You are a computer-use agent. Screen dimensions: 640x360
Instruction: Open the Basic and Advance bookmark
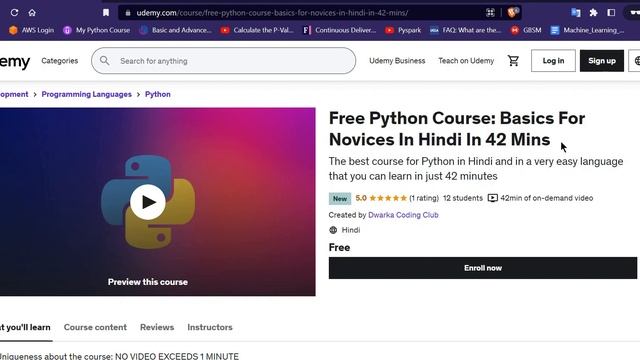pos(176,30)
